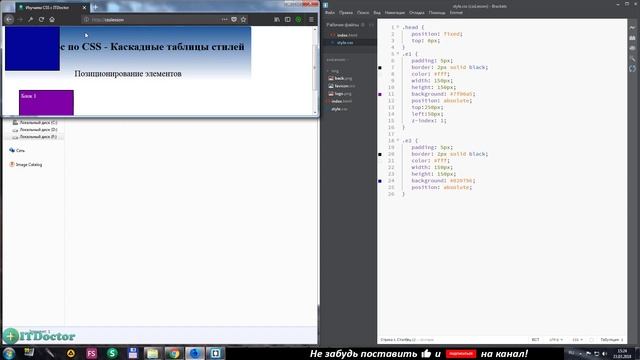The width and height of the screenshot is (640, 360).
Task: Open the Emmet menu in Brackets
Action: pyautogui.click(x=456, y=13)
